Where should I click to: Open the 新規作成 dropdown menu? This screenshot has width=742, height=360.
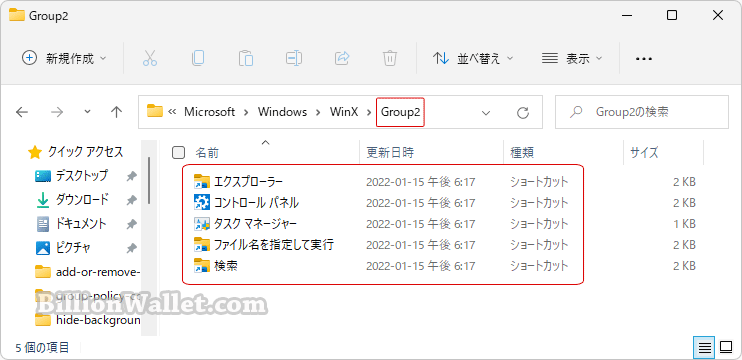pos(64,58)
